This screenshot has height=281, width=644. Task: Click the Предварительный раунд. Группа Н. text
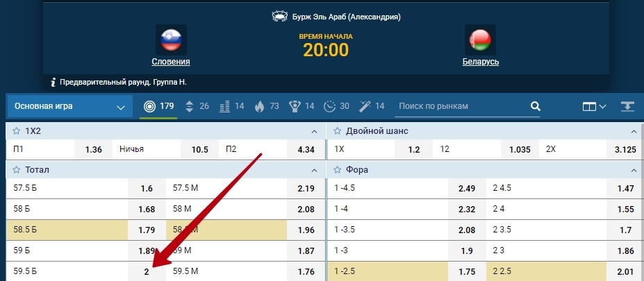click(x=123, y=82)
